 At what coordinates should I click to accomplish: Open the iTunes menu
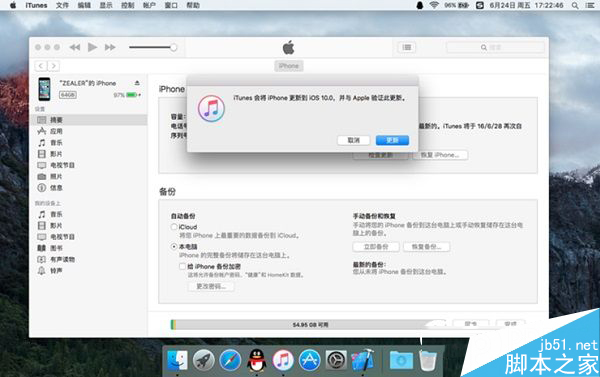pos(36,5)
